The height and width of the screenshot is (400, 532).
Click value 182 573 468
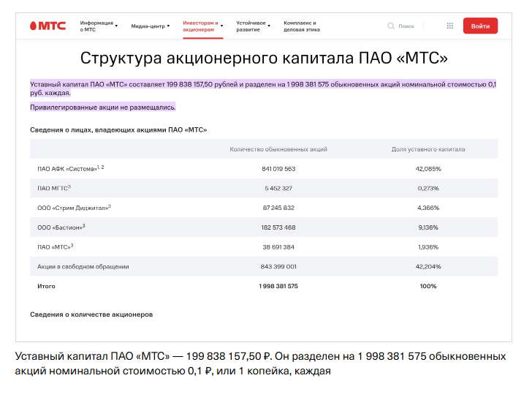pos(278,227)
